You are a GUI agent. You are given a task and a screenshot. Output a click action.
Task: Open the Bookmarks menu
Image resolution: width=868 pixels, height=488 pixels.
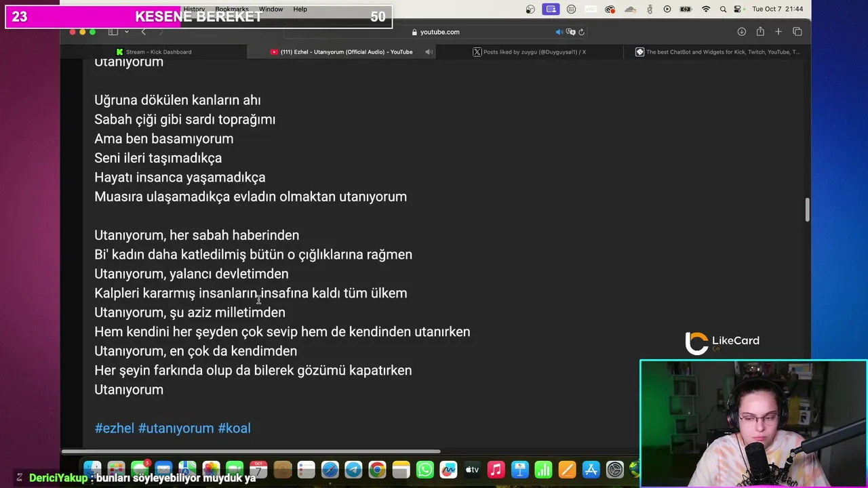pyautogui.click(x=232, y=9)
